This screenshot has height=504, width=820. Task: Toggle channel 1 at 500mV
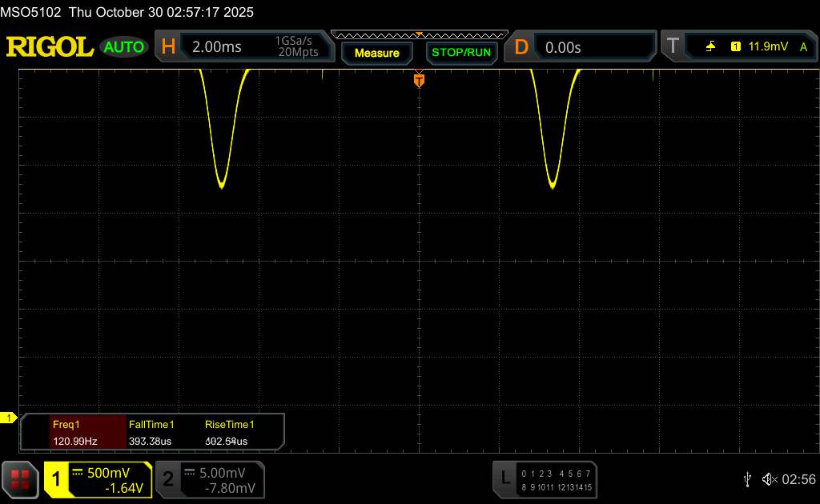pyautogui.click(x=98, y=479)
